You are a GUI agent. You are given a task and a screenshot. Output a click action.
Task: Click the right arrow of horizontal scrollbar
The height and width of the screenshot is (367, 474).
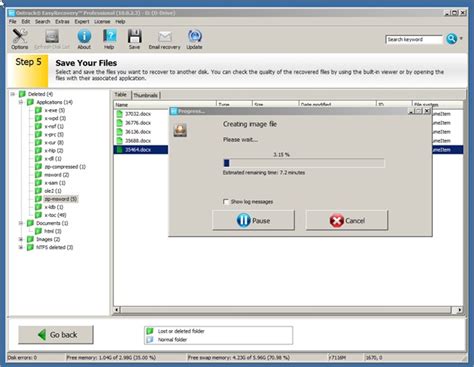pos(459,310)
